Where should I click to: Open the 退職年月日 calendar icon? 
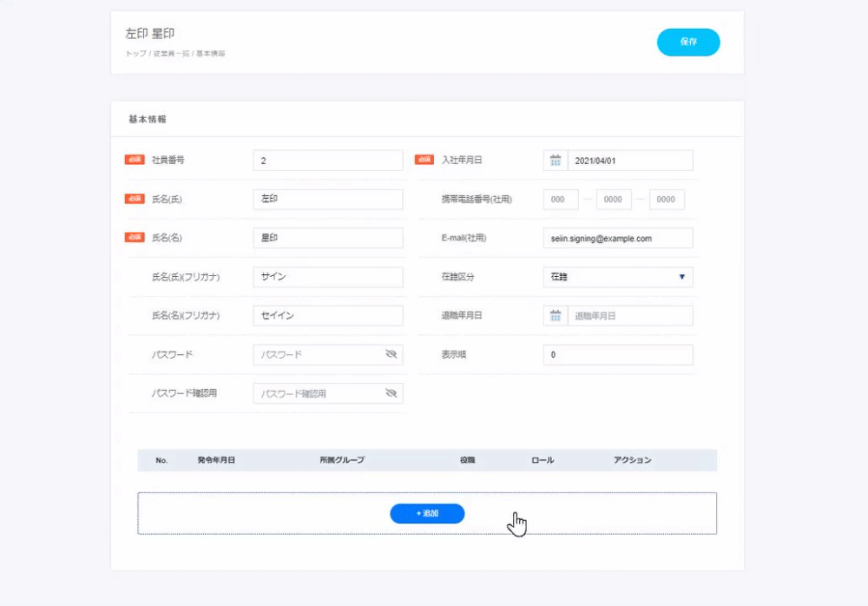click(555, 315)
